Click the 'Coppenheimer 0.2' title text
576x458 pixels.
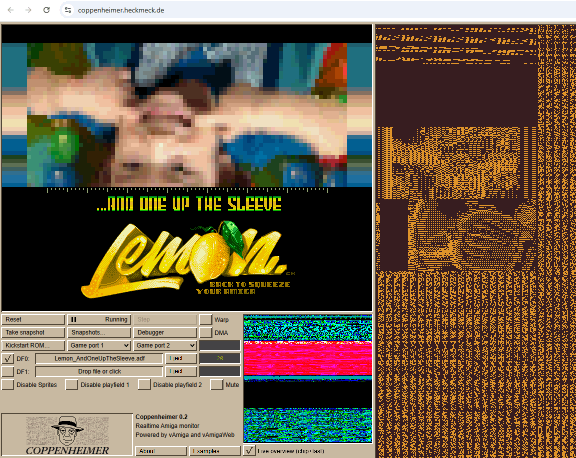click(161, 416)
